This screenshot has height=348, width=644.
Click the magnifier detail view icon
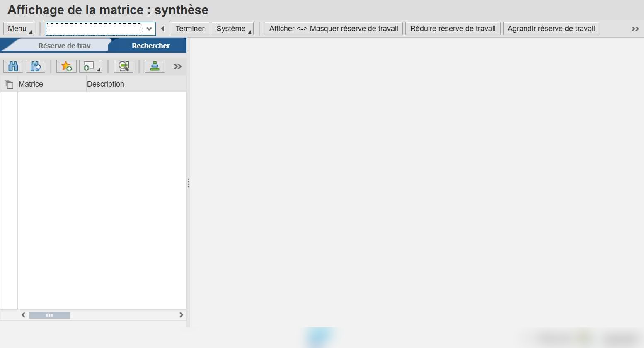pyautogui.click(x=123, y=66)
